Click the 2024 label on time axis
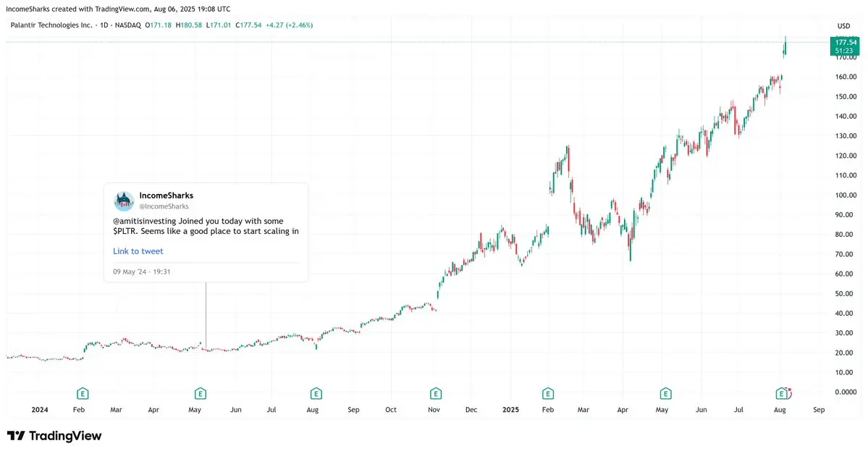The image size is (868, 454). 40,410
